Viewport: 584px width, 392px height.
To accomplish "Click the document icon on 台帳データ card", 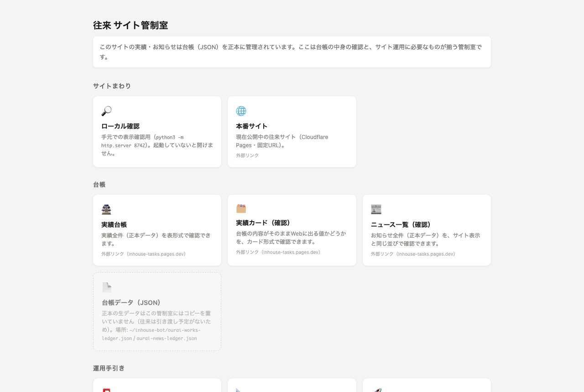I will [x=107, y=288].
